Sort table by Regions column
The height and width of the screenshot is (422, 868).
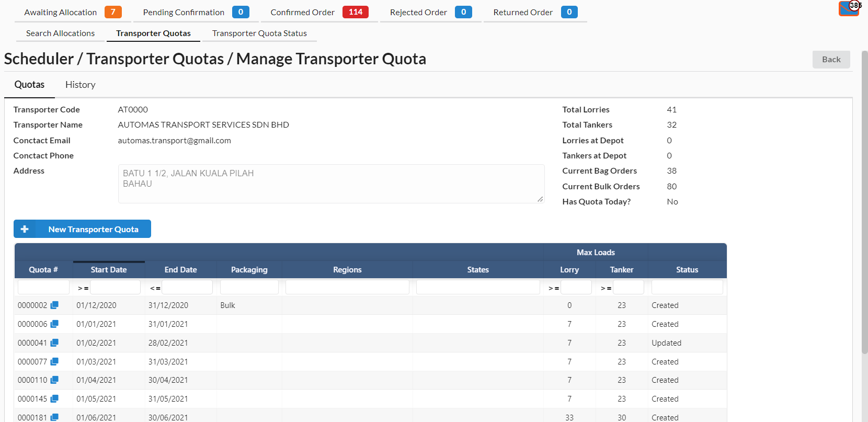[347, 269]
